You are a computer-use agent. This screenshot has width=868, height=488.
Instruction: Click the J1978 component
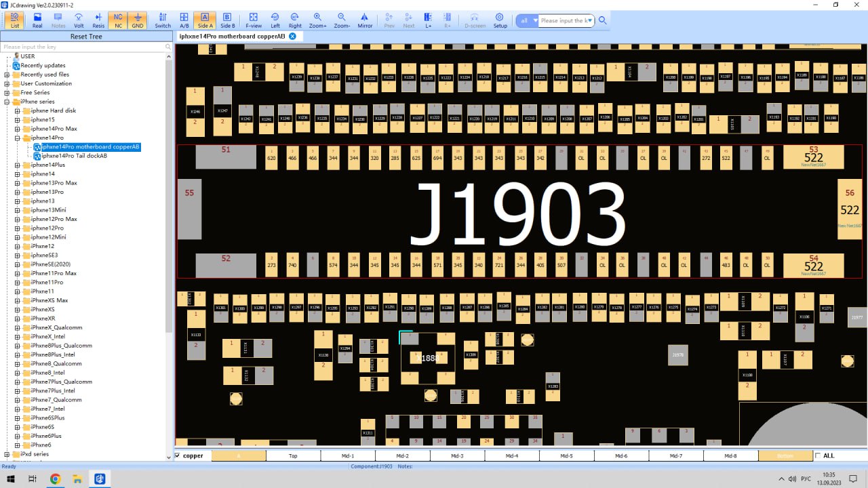(x=677, y=354)
